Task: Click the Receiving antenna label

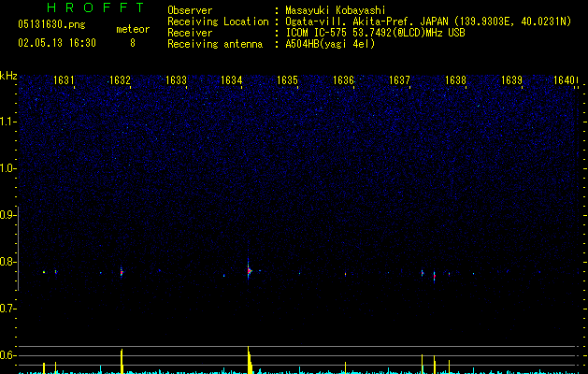Action: (x=215, y=44)
